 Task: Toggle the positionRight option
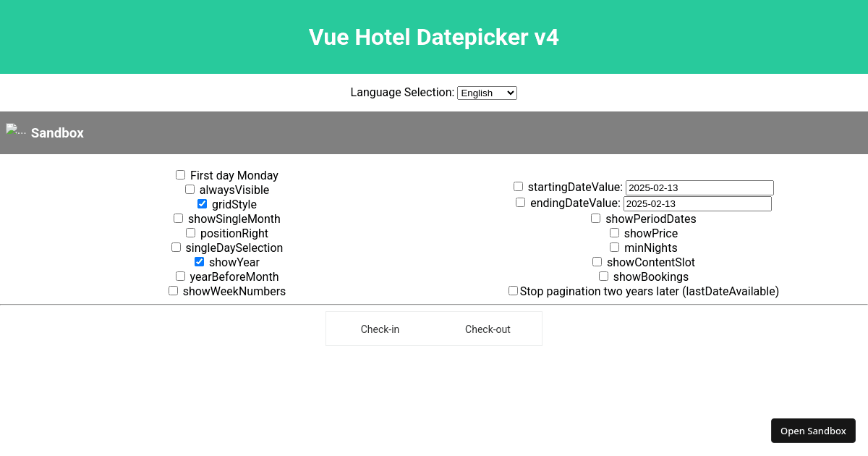click(190, 232)
